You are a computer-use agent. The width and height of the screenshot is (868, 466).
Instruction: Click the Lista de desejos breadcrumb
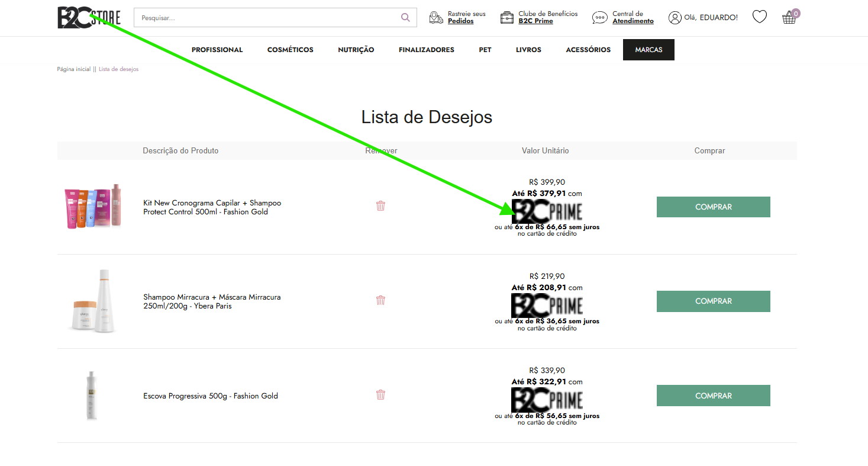(x=118, y=69)
